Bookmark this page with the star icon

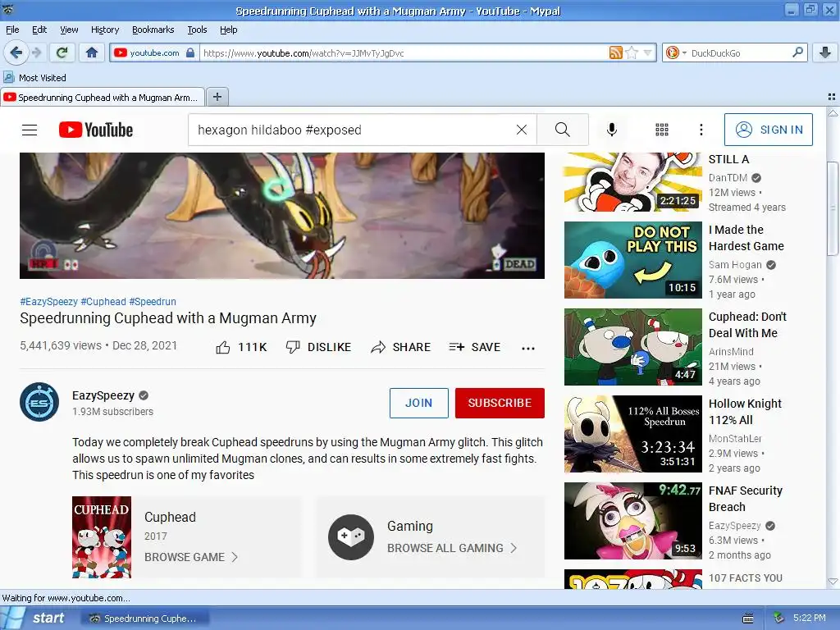click(632, 52)
